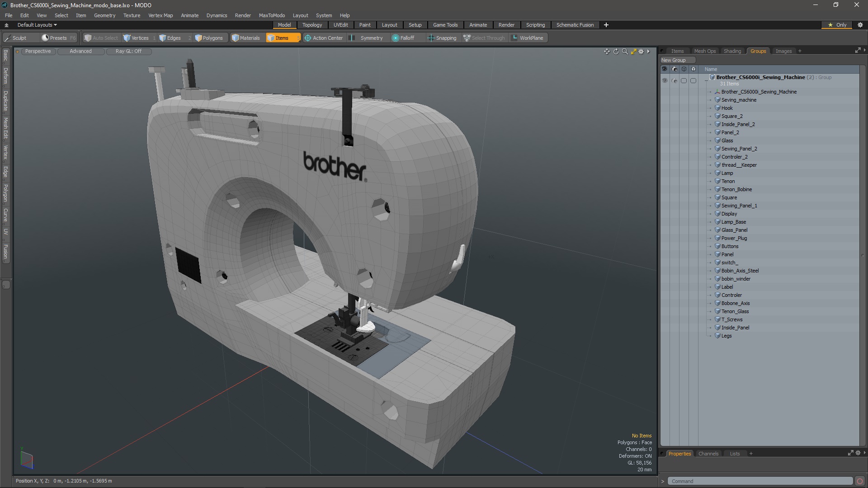Open the Schematic Fusion tab

[575, 25]
